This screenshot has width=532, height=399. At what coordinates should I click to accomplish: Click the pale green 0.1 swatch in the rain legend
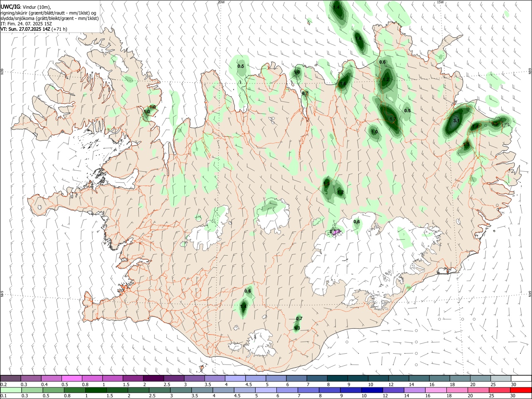coord(11,390)
